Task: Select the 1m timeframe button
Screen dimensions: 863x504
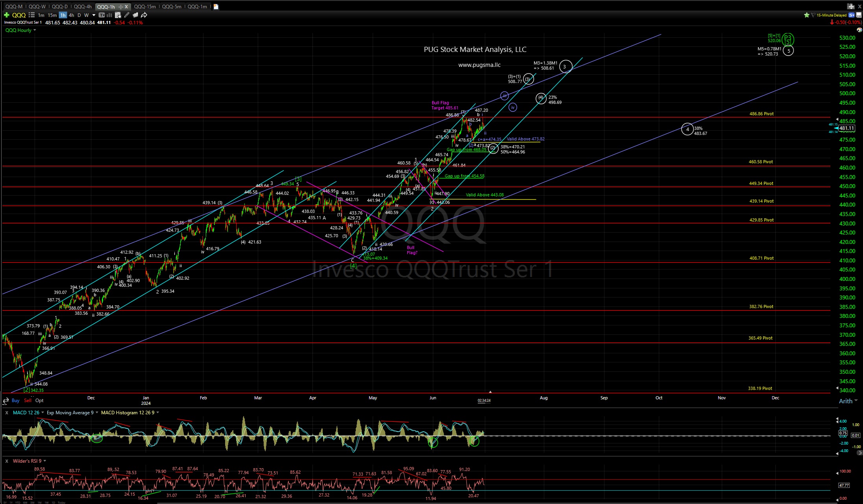Action: point(41,15)
